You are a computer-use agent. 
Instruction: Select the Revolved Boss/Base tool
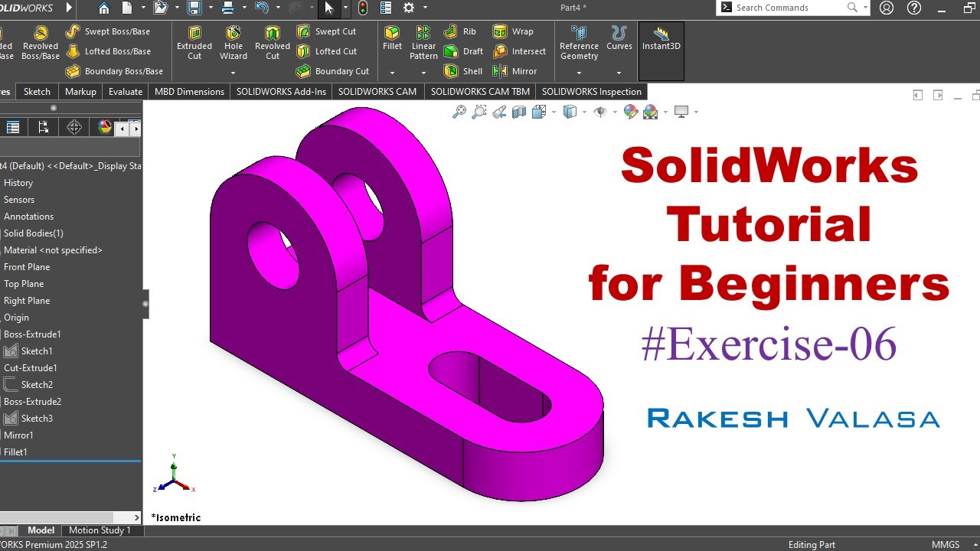click(41, 42)
